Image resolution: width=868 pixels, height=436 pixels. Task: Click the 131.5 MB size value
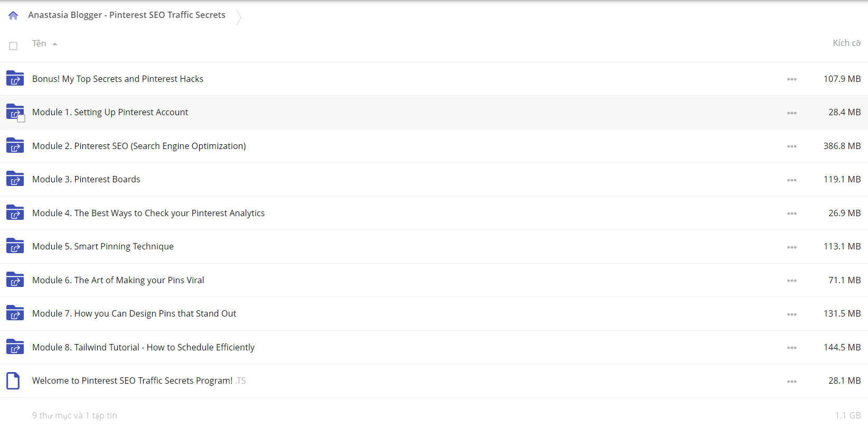coord(842,313)
